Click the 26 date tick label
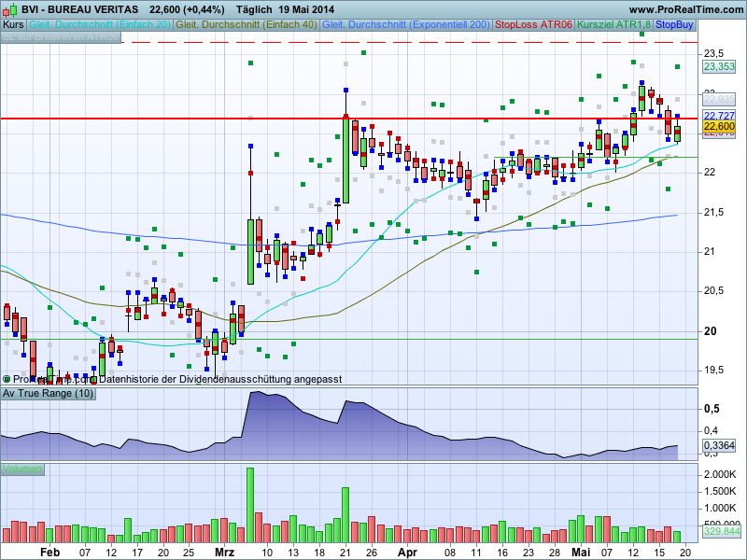 [372, 553]
